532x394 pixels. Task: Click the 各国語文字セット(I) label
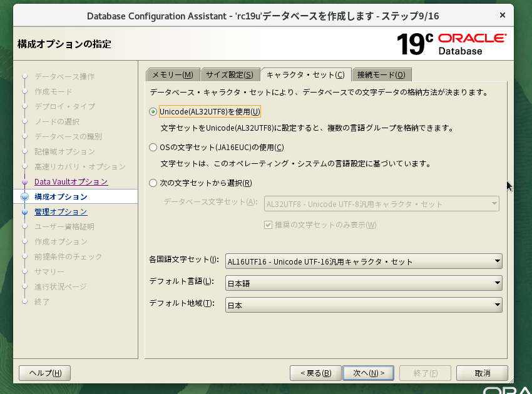(184, 260)
